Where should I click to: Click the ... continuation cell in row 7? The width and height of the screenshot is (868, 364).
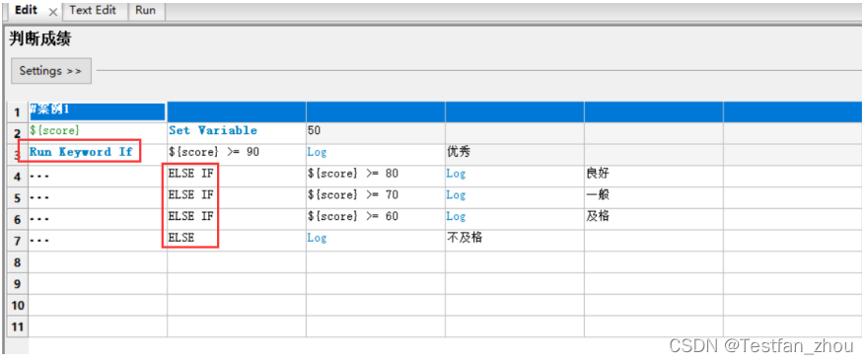98,240
